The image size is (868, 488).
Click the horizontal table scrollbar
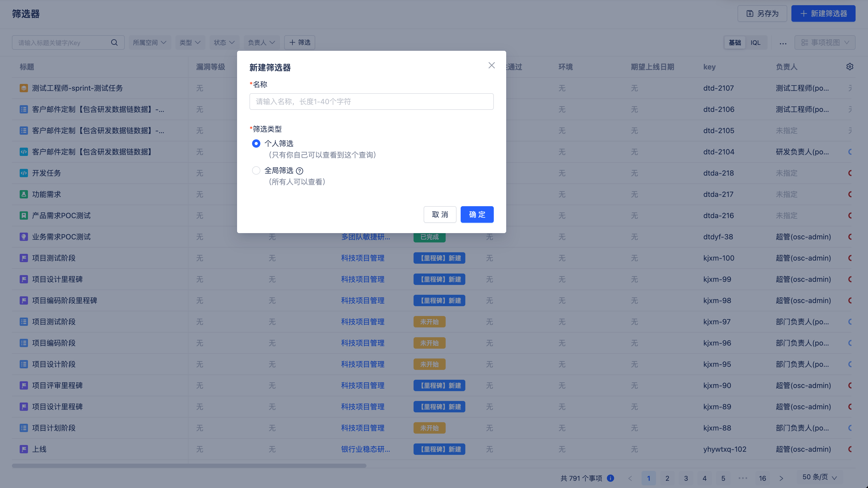tap(189, 466)
